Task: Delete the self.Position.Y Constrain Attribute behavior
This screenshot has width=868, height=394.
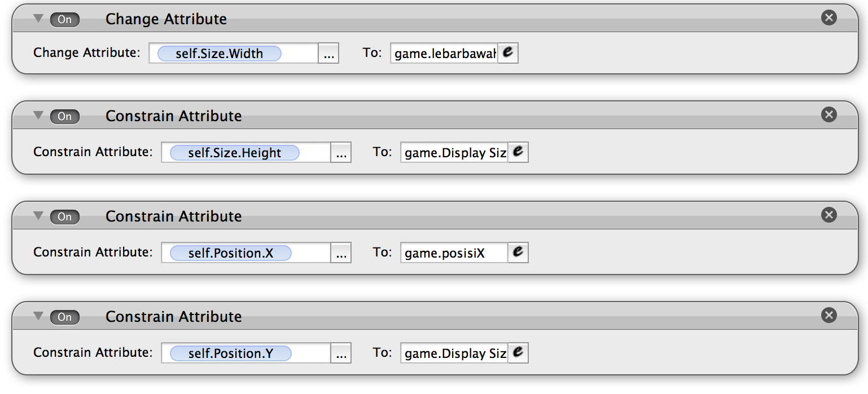Action: point(828,316)
